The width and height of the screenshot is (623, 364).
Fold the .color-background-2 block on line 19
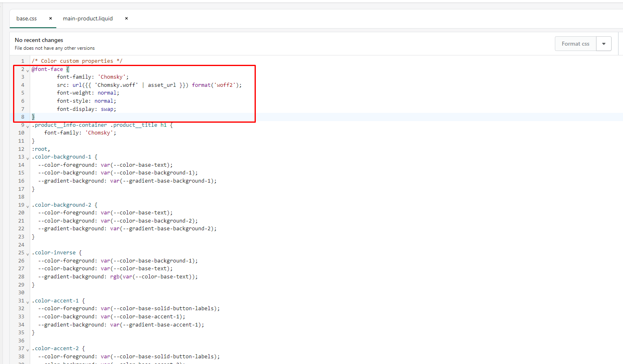click(28, 206)
